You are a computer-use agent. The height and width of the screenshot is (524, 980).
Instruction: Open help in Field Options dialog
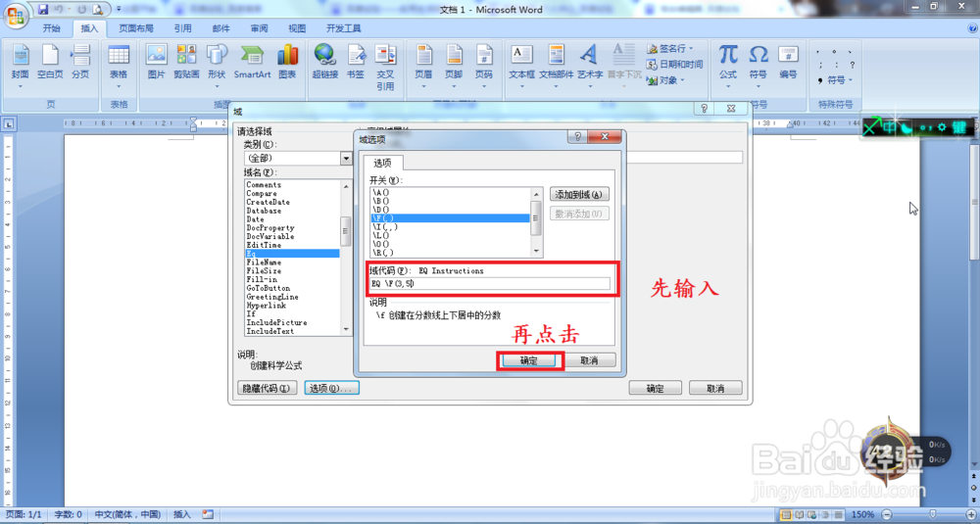577,137
